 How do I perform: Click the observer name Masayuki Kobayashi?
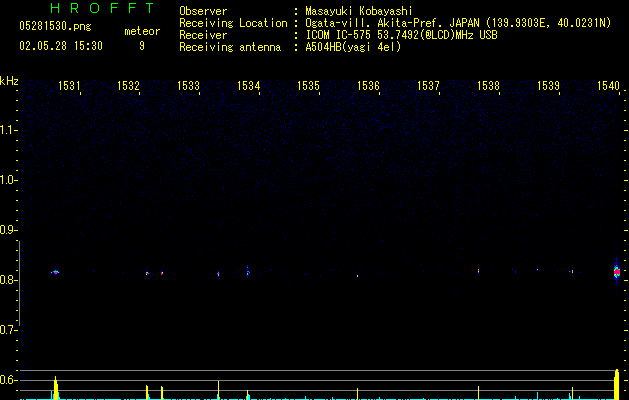[358, 11]
